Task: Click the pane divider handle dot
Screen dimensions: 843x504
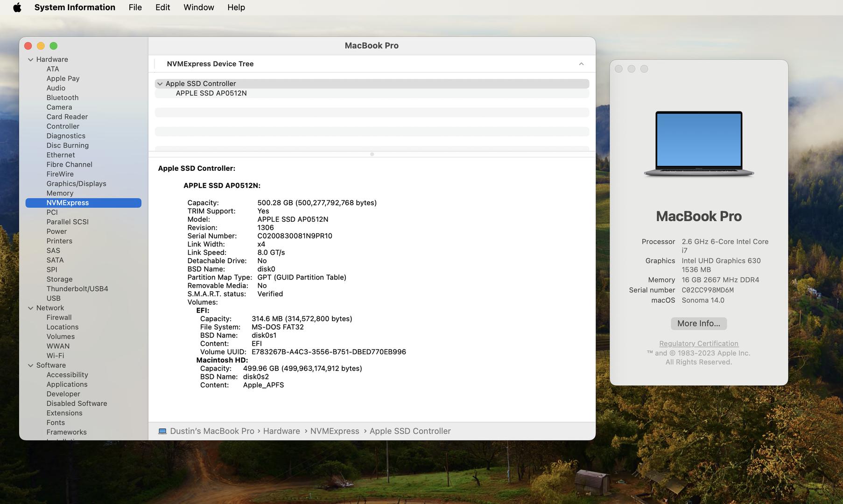Action: (372, 154)
